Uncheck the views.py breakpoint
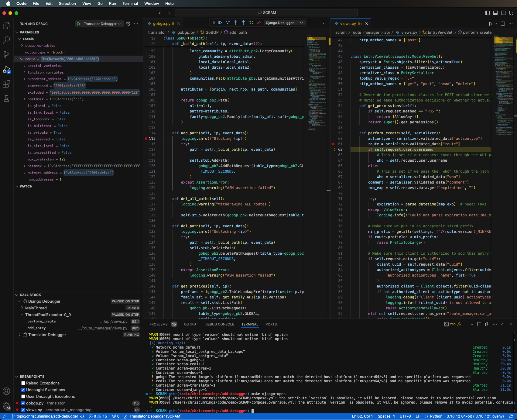This screenshot has height=420, width=517. click(x=23, y=410)
